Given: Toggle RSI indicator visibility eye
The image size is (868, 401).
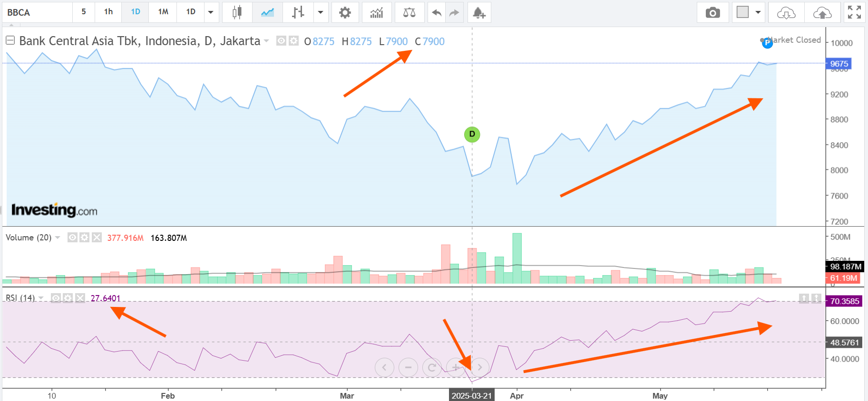Looking at the screenshot, I should 56,298.
